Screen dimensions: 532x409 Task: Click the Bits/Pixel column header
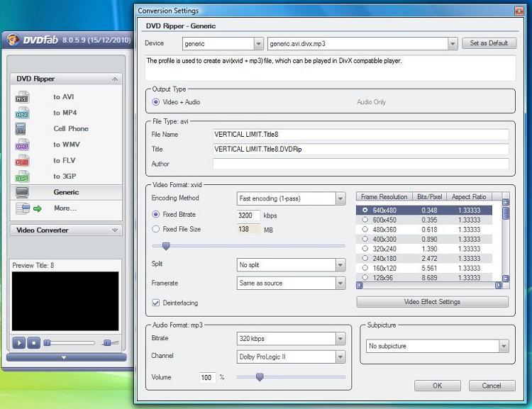429,196
